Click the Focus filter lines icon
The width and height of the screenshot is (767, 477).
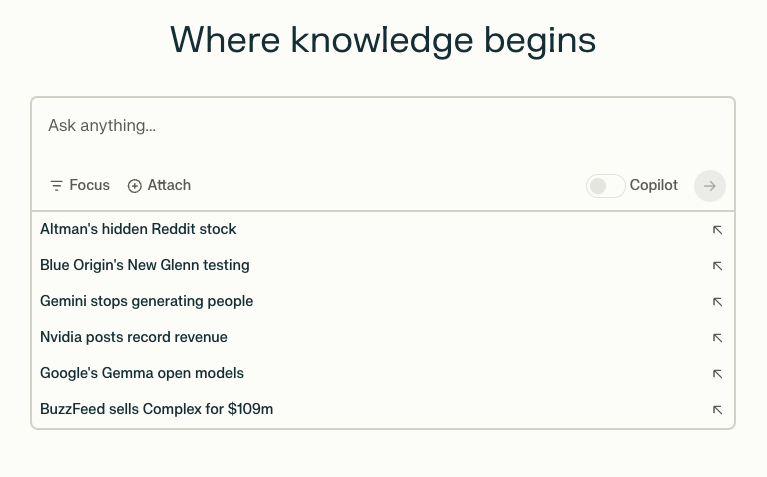coord(56,186)
